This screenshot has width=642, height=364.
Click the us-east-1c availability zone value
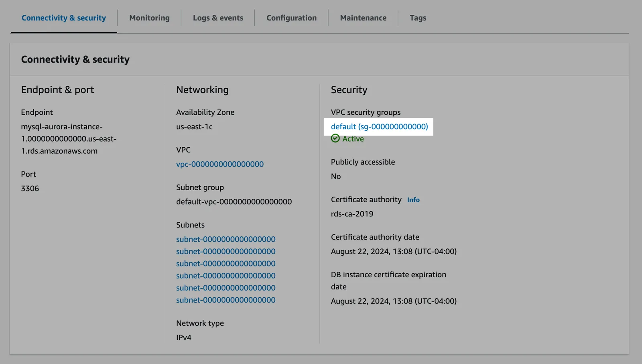click(194, 126)
